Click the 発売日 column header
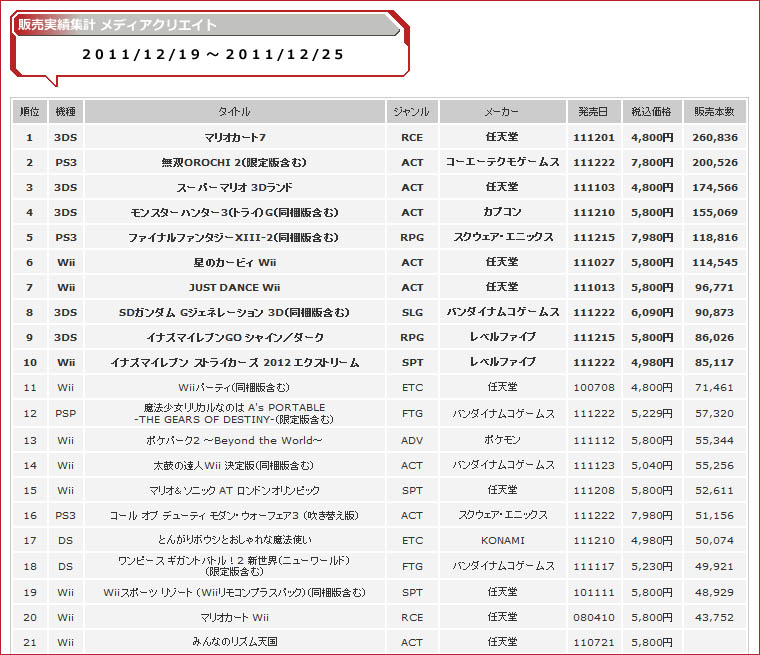This screenshot has width=760, height=655. (x=593, y=112)
